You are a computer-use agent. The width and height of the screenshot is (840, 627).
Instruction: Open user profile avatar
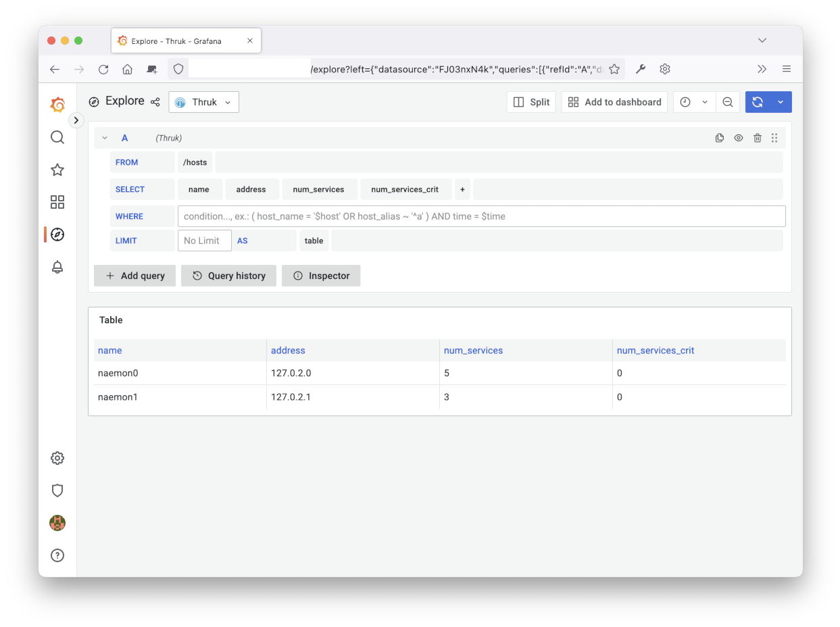tap(57, 523)
